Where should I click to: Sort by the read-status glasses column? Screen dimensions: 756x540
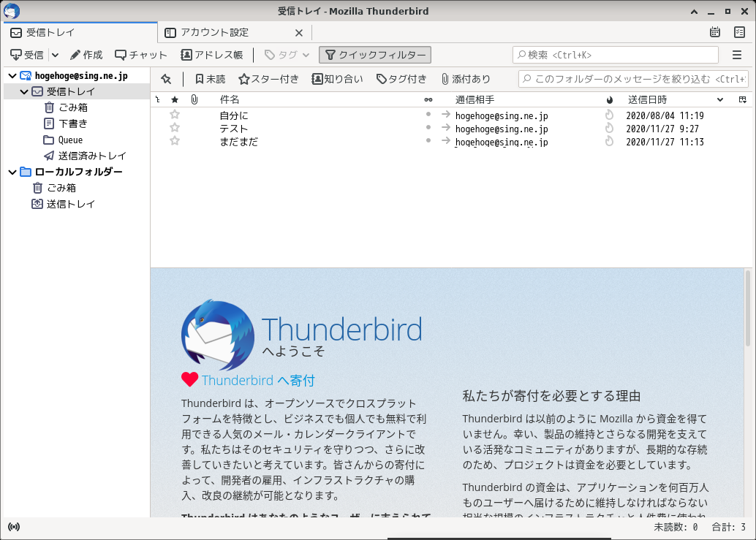tap(428, 99)
